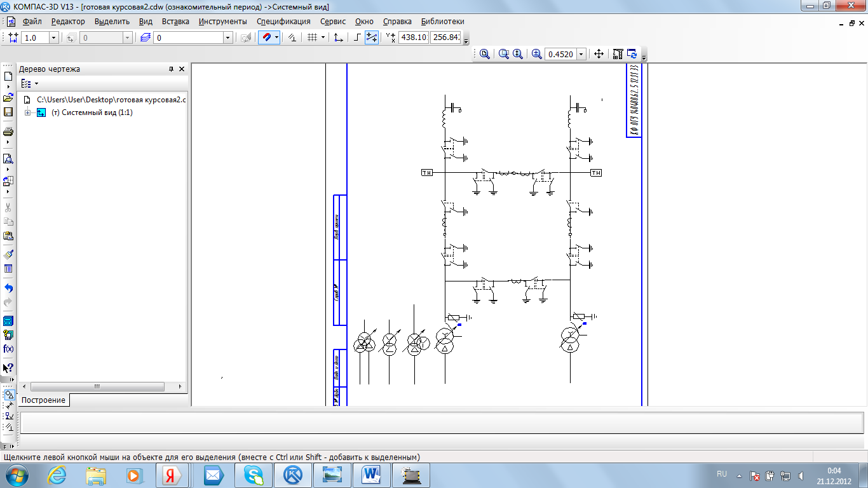Select the dimensions toolbar switch icon
Screen dimensions: 868x488
tap(9, 405)
